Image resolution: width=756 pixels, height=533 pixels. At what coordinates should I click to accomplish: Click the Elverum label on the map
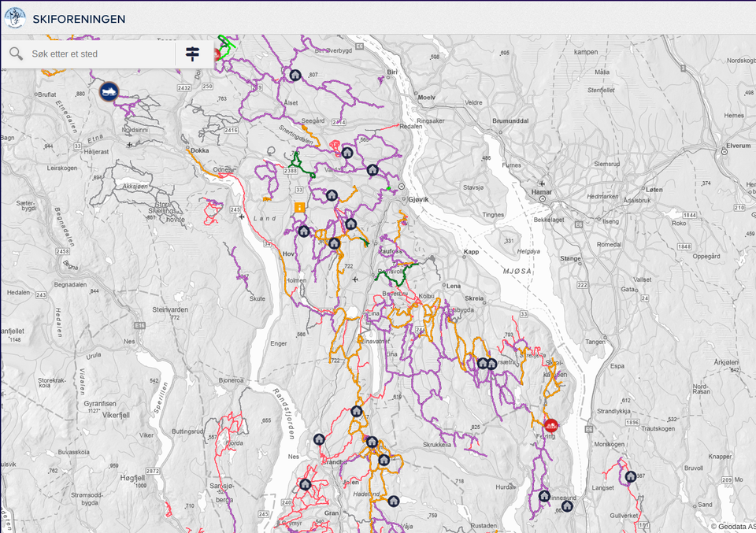(x=739, y=146)
